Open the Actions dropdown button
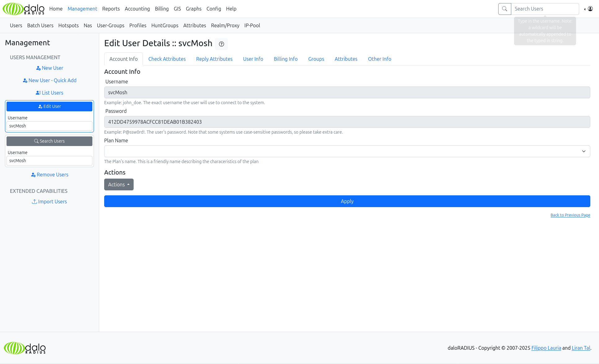Viewport: 599px width, 364px height. 119,184
